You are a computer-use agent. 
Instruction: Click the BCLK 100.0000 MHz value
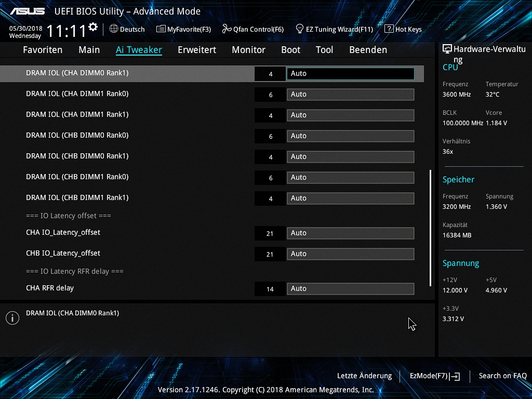pyautogui.click(x=463, y=123)
